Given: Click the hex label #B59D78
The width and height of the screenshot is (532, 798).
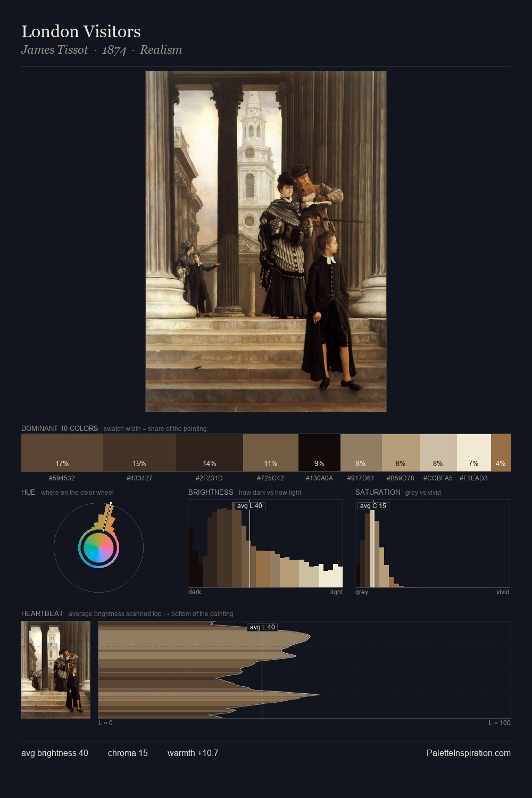Looking at the screenshot, I should pos(400,478).
